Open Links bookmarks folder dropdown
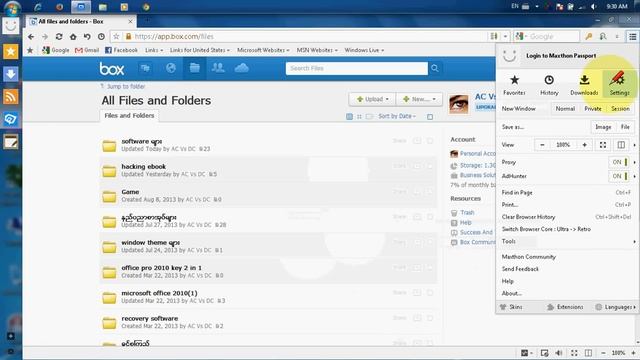 pos(154,50)
